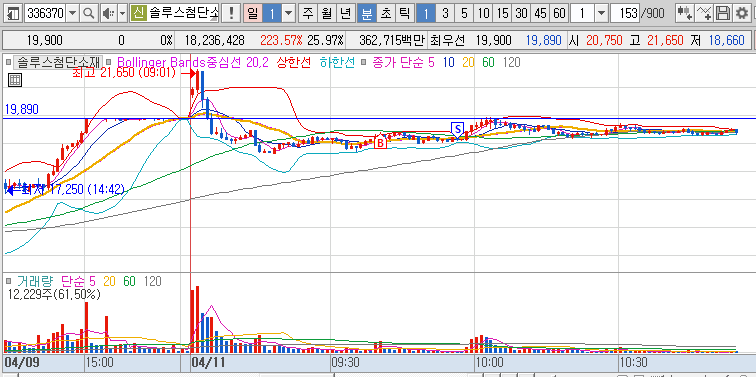Click the custom interval input showing 1

click(582, 13)
